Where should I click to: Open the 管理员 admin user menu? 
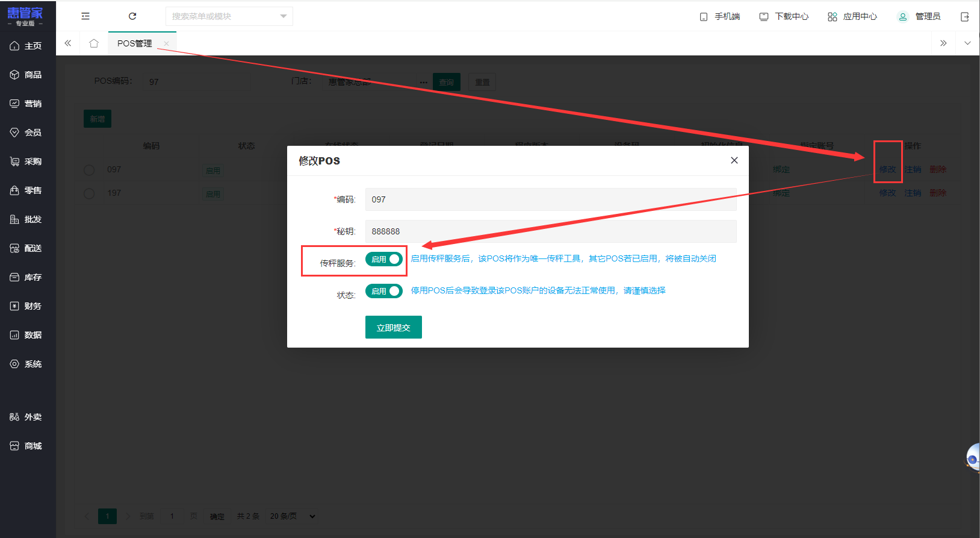[x=919, y=17]
